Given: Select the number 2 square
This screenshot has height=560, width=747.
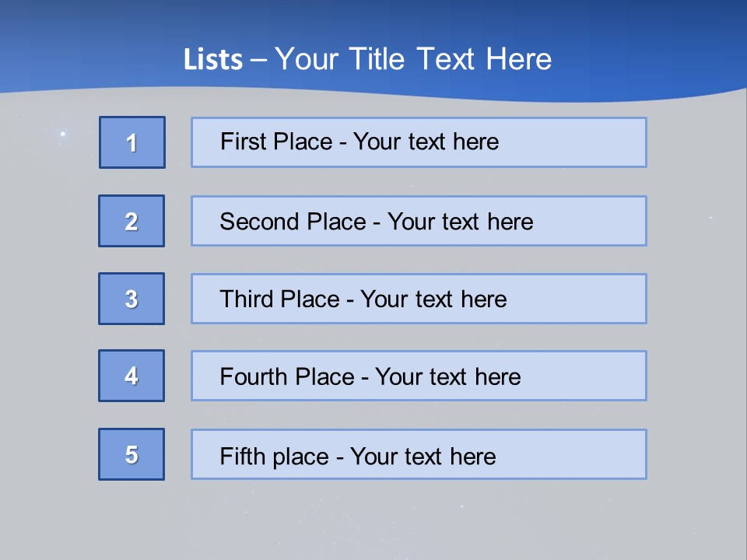Looking at the screenshot, I should tap(132, 221).
